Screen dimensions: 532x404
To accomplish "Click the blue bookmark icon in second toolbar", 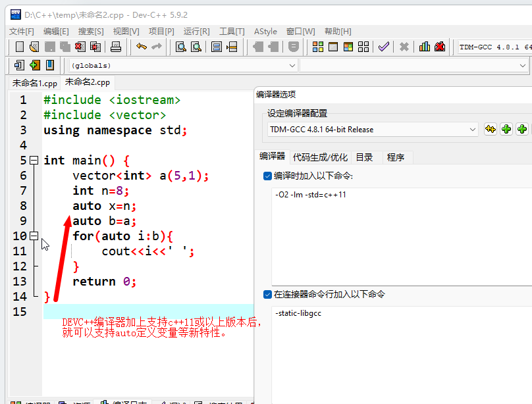I will coord(50,65).
